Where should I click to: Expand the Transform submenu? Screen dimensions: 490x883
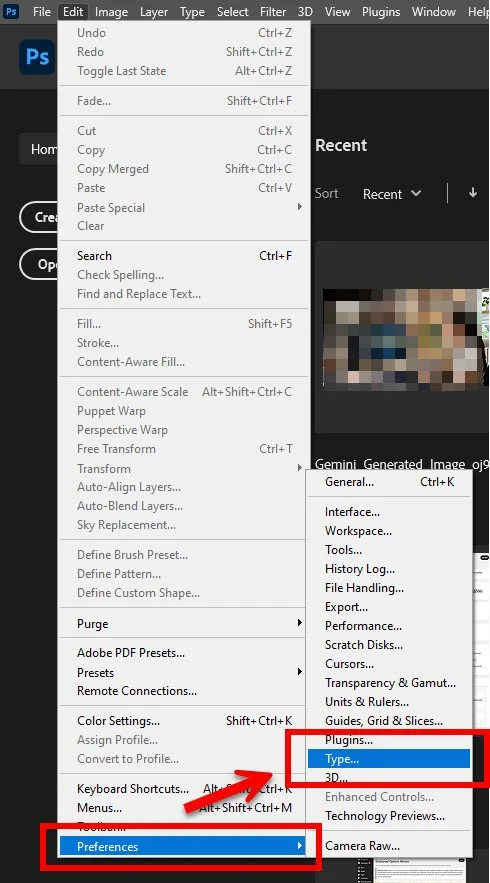click(x=185, y=468)
